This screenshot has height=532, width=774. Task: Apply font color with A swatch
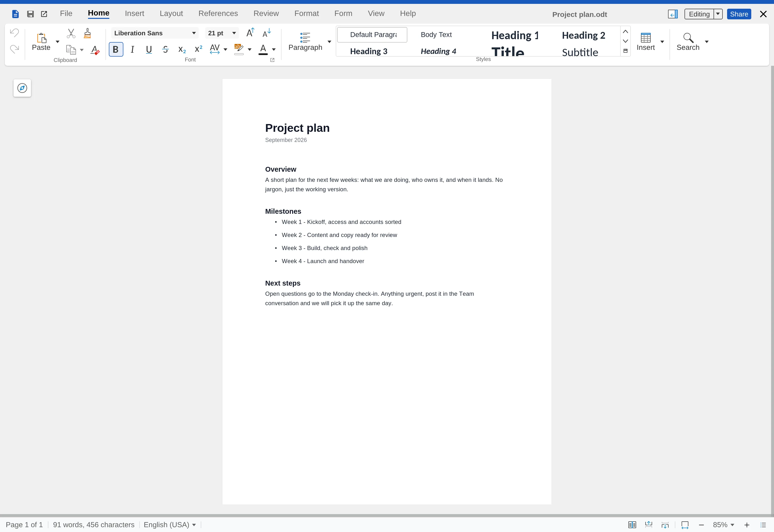[x=263, y=49]
